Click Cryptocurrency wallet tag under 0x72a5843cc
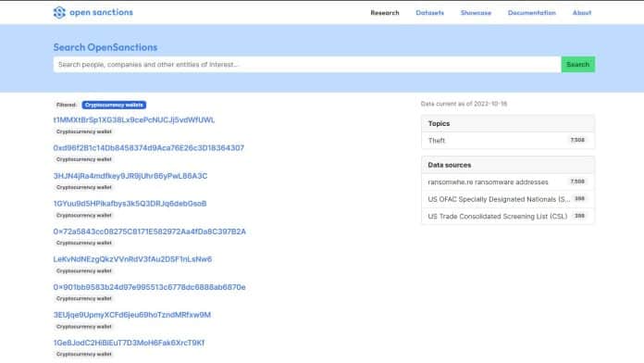Image resolution: width=644 pixels, height=363 pixels. tap(84, 243)
